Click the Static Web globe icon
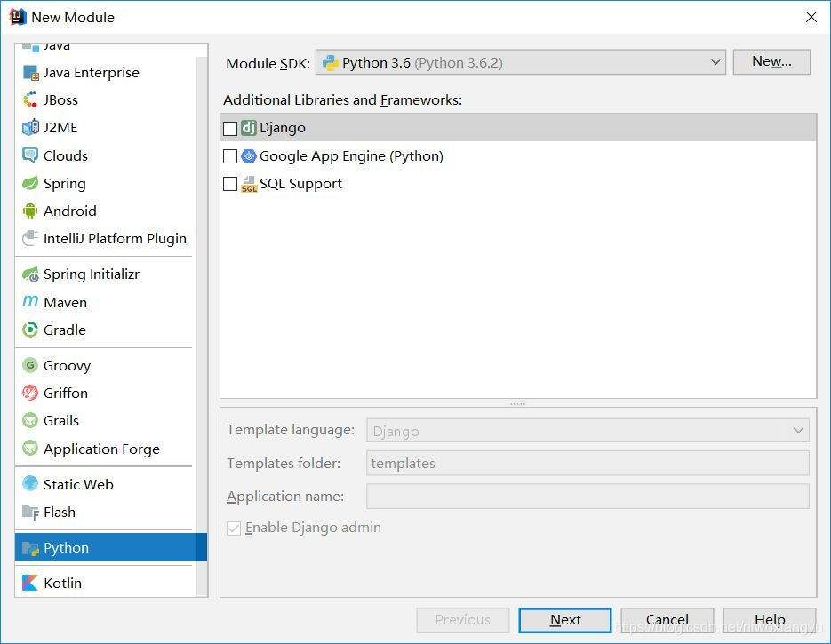Viewport: 831px width, 644px height. tap(30, 483)
